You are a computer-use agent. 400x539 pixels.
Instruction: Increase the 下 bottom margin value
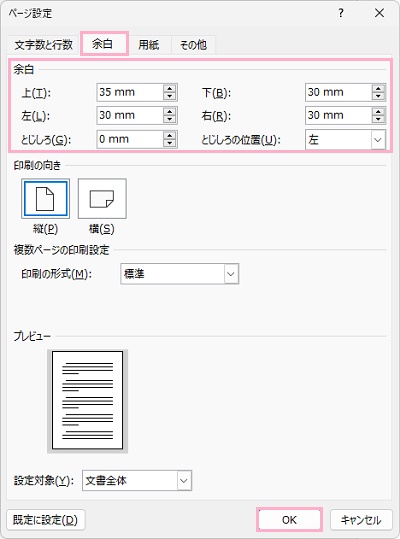click(378, 88)
